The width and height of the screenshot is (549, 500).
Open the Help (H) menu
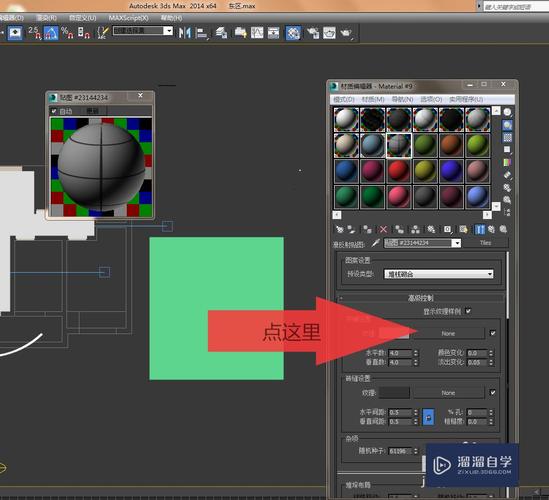172,18
